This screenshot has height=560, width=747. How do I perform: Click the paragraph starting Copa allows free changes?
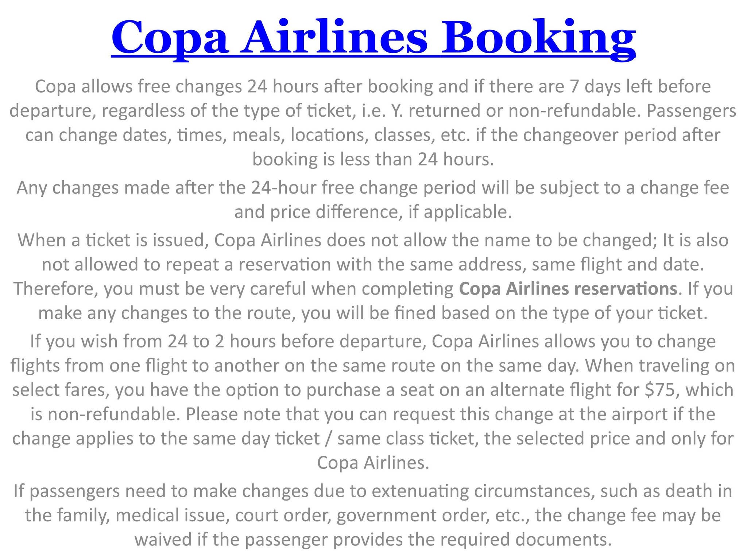373,87
